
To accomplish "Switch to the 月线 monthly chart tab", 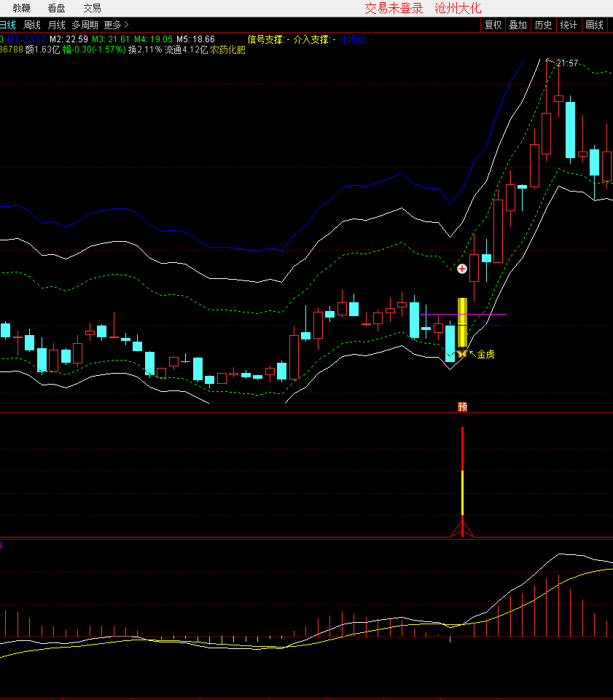I will [x=56, y=25].
